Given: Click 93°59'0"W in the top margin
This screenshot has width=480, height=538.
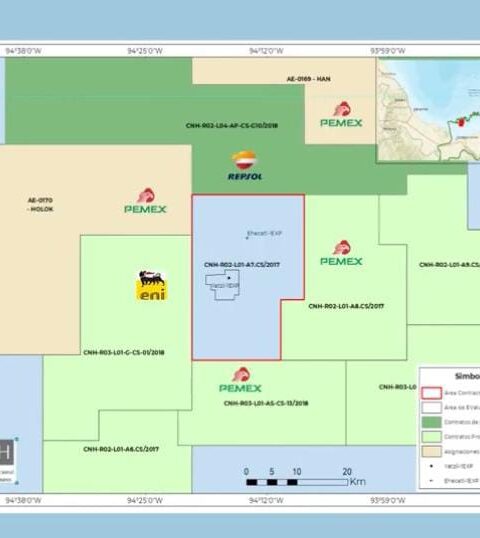Looking at the screenshot, I should [388, 51].
